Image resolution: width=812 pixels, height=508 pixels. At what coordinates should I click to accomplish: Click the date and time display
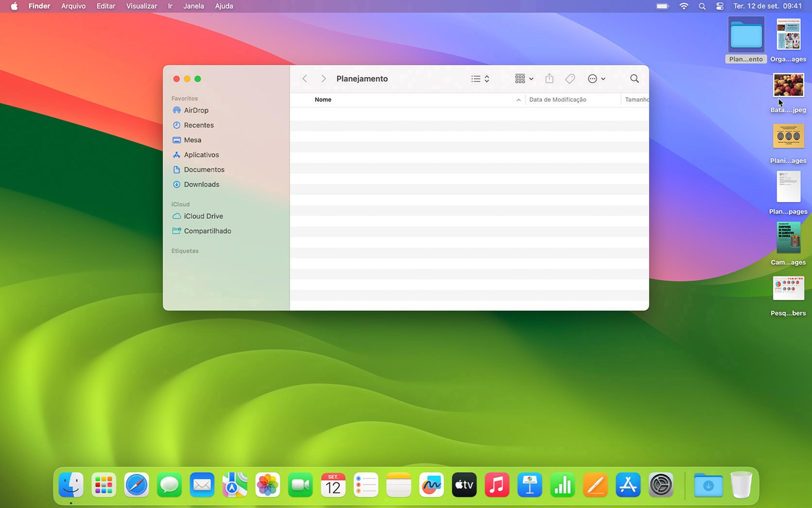pyautogui.click(x=767, y=6)
